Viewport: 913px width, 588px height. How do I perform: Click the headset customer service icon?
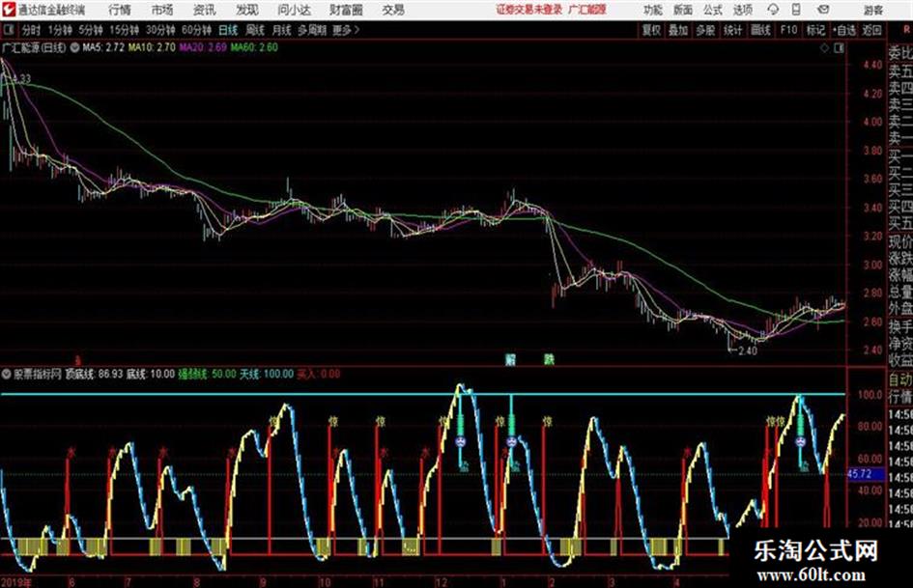[x=773, y=10]
